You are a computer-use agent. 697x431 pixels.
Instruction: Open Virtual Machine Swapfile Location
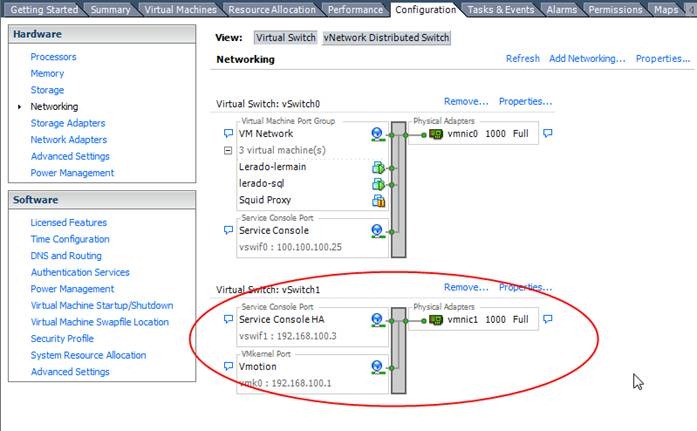click(100, 322)
